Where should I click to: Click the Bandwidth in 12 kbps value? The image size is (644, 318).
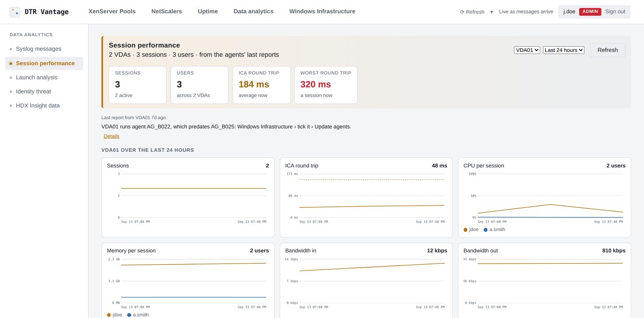click(x=437, y=250)
